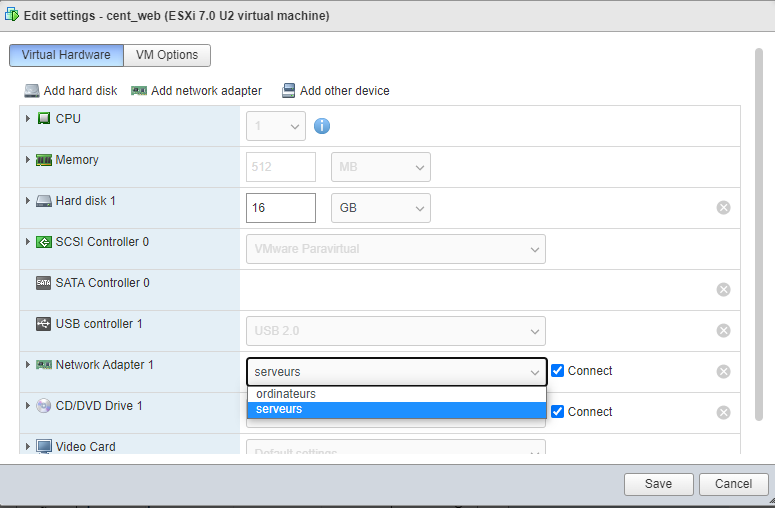The height and width of the screenshot is (508, 775).
Task: Remove CD/DVD Drive 1 with its X icon
Action: tap(724, 413)
